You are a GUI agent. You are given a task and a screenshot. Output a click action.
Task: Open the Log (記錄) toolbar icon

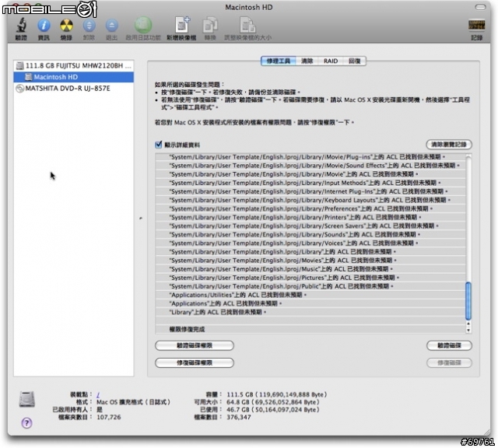tap(476, 25)
